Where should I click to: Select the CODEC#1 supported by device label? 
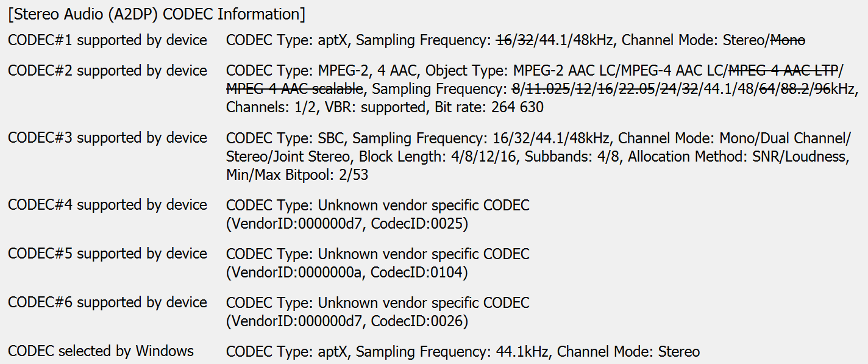[x=107, y=40]
